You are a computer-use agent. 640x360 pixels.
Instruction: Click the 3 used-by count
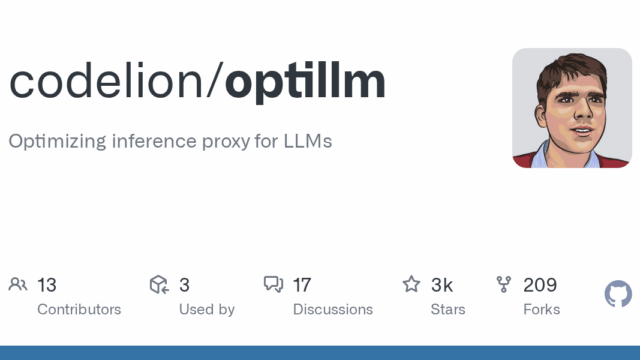pyautogui.click(x=184, y=285)
